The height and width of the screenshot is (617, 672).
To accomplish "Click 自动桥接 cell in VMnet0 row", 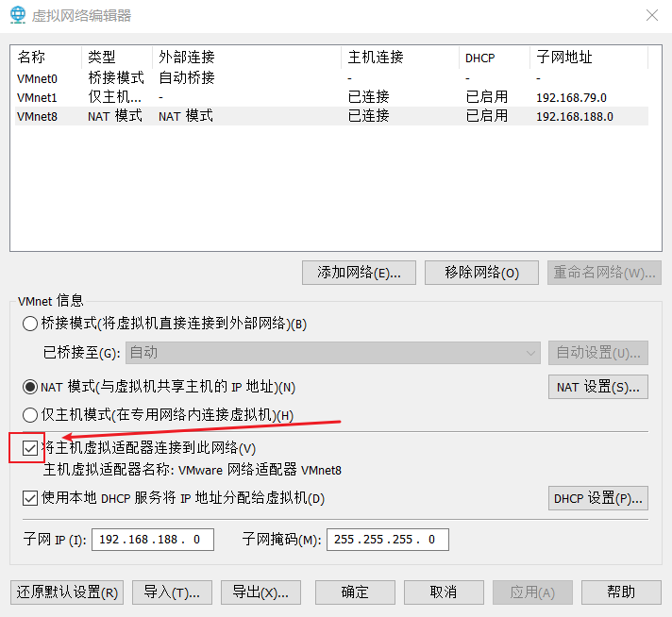I will (x=187, y=78).
